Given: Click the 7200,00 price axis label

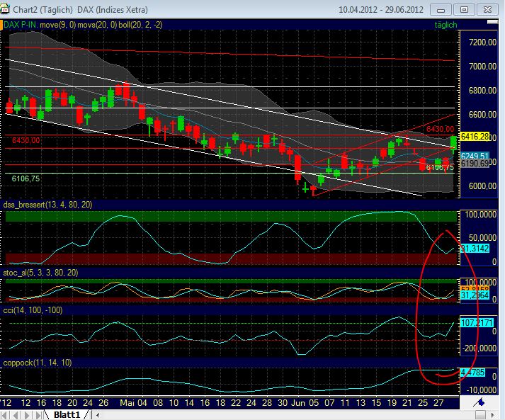Looking at the screenshot, I should [482, 42].
